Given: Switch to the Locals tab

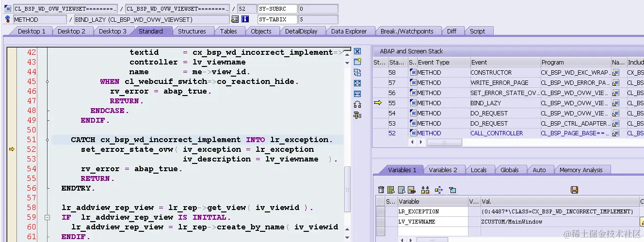Looking at the screenshot, I should 479,170.
